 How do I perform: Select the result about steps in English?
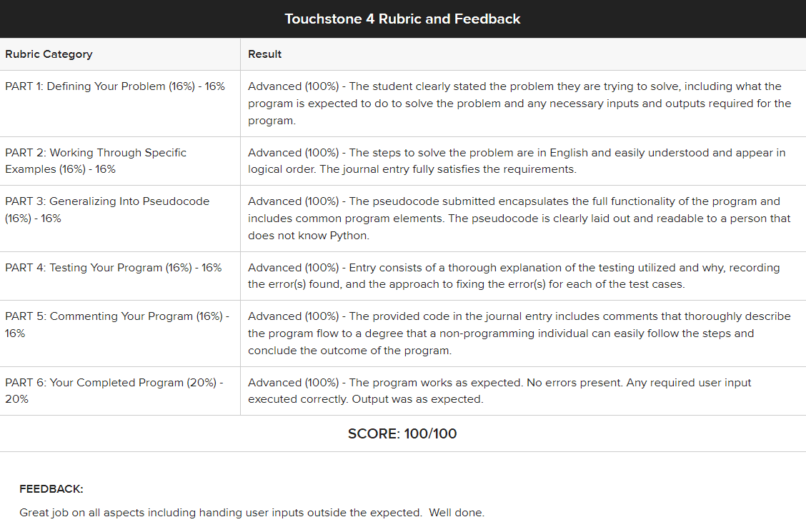pyautogui.click(x=517, y=161)
